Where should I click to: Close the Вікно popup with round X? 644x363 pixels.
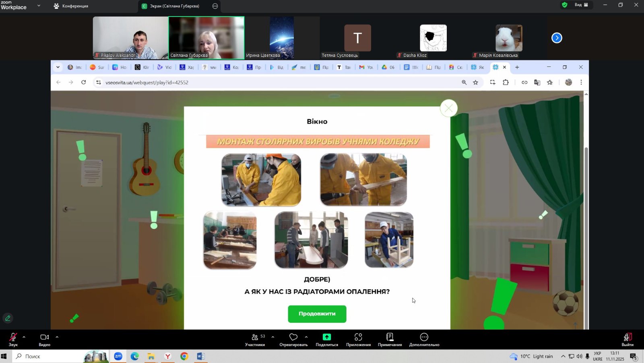pos(448,108)
